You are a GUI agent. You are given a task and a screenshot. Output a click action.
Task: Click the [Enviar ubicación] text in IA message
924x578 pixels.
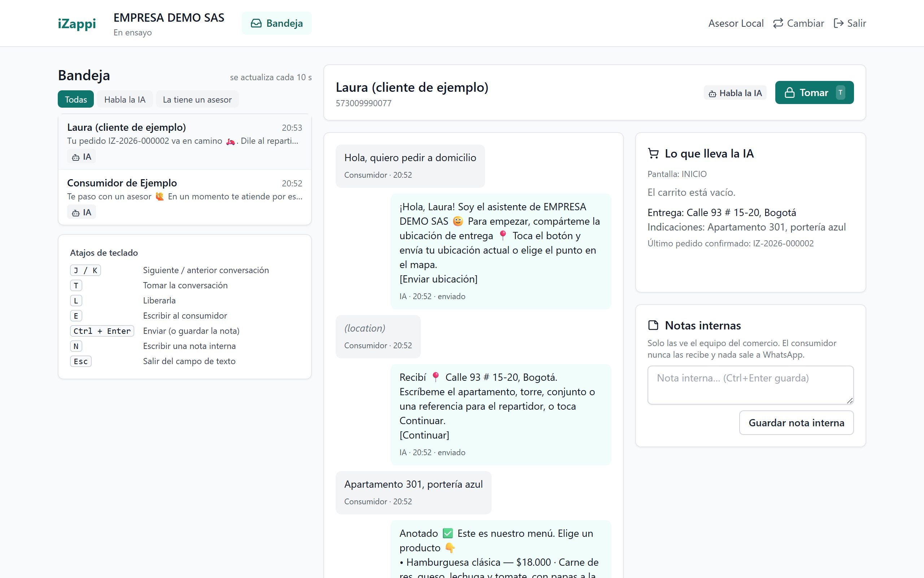[438, 279]
